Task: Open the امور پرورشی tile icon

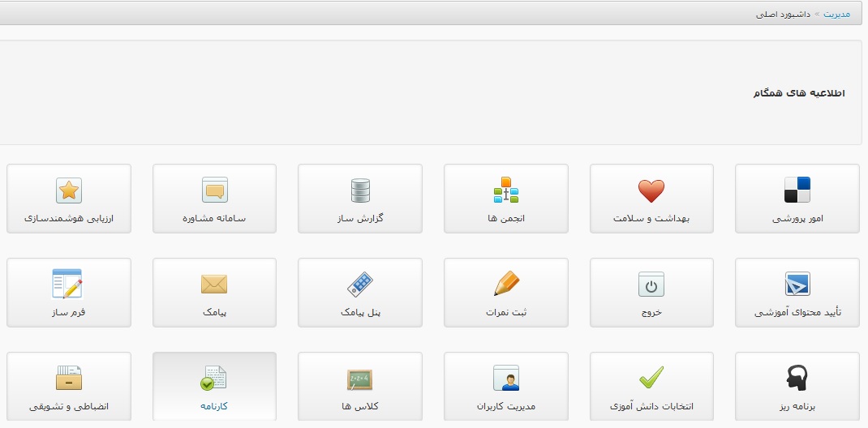Action: click(x=797, y=190)
